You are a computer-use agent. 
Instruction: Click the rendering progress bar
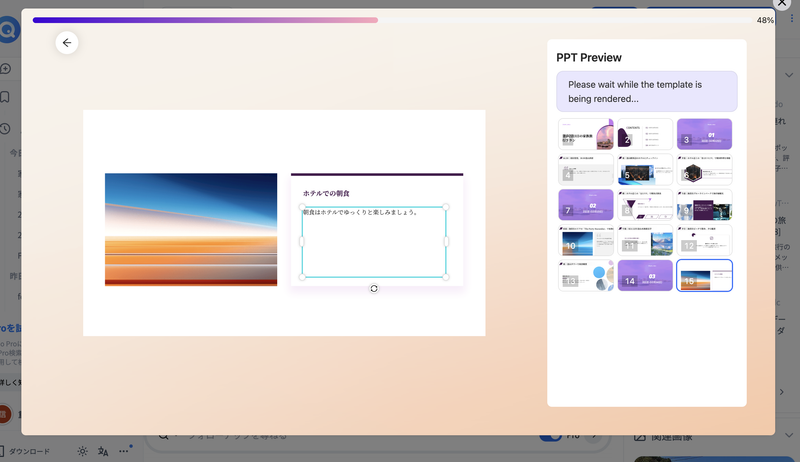(x=390, y=20)
